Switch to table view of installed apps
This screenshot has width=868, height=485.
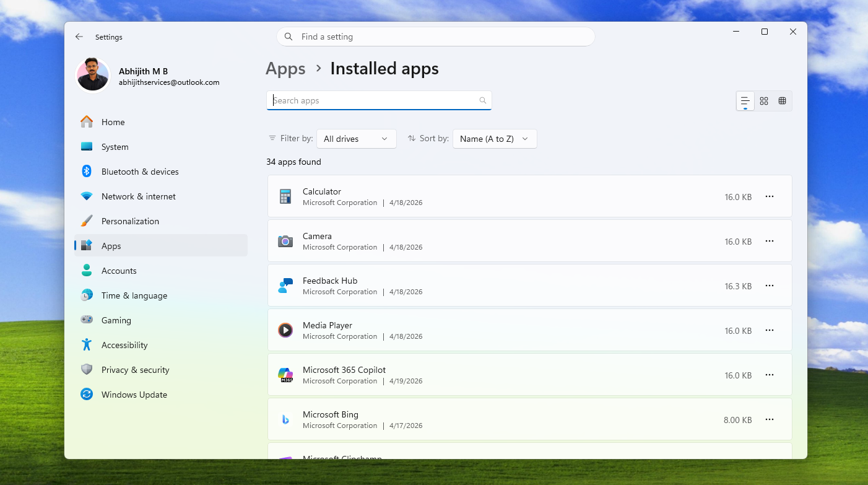[782, 100]
